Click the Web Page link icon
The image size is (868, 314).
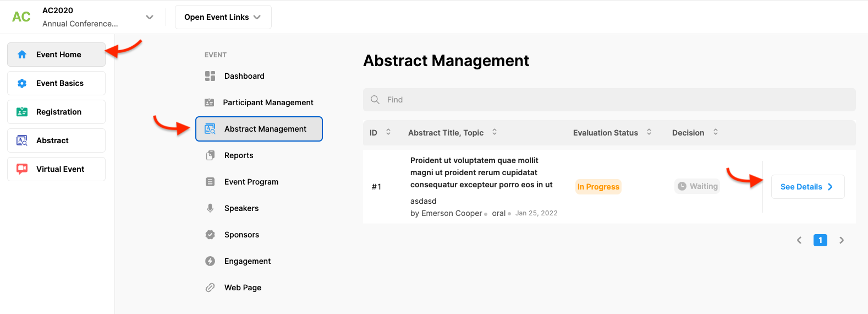pyautogui.click(x=210, y=288)
